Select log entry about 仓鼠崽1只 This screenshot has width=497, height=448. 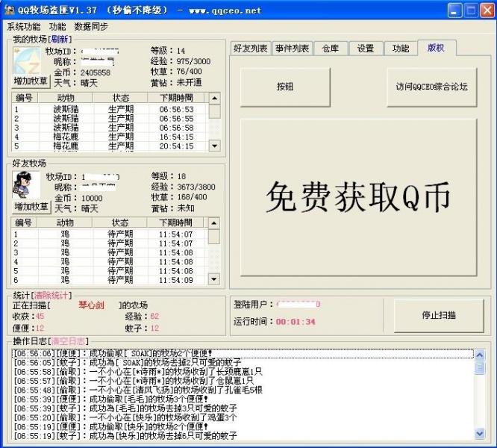(x=243, y=381)
